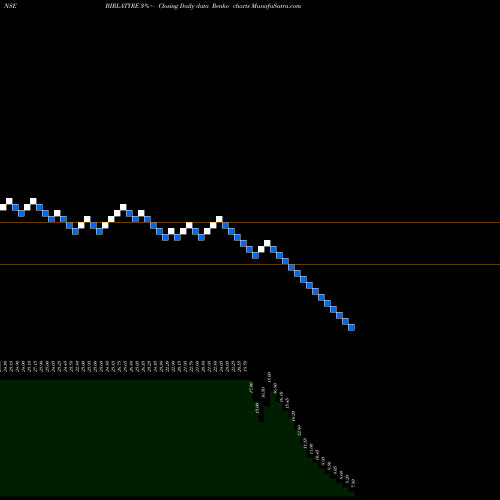
Task: Click the 15.45 price label
Action: point(287,403)
